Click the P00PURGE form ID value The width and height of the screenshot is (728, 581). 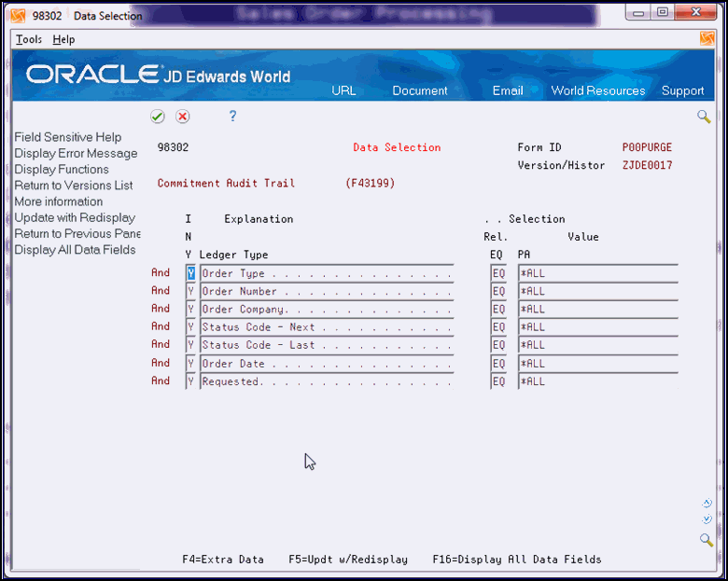(x=647, y=147)
